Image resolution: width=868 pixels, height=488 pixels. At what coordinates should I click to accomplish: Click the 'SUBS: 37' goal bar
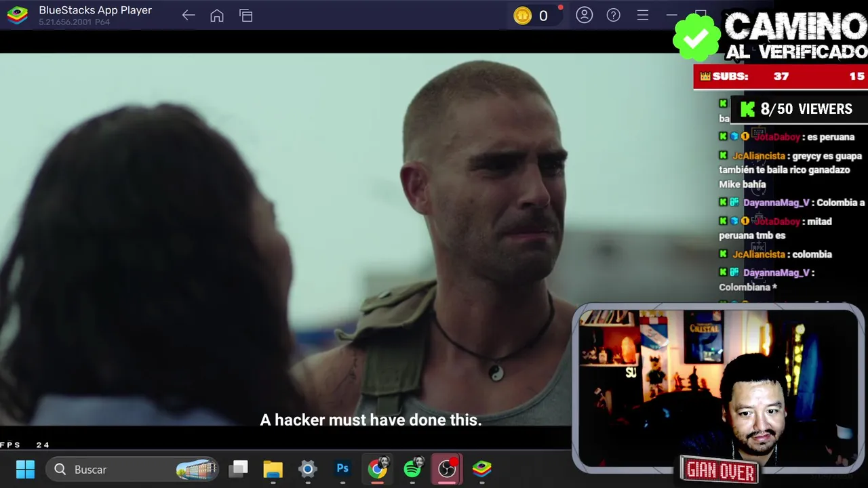tap(781, 77)
